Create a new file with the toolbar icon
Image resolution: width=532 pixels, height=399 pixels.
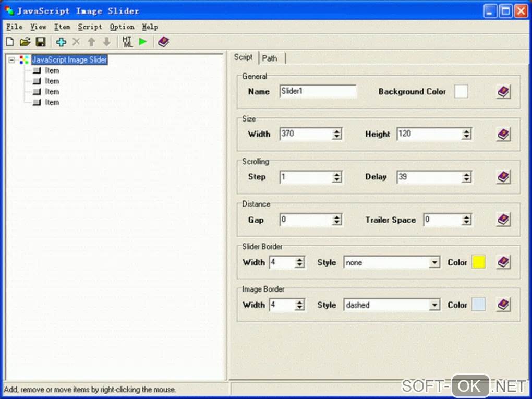coord(10,42)
